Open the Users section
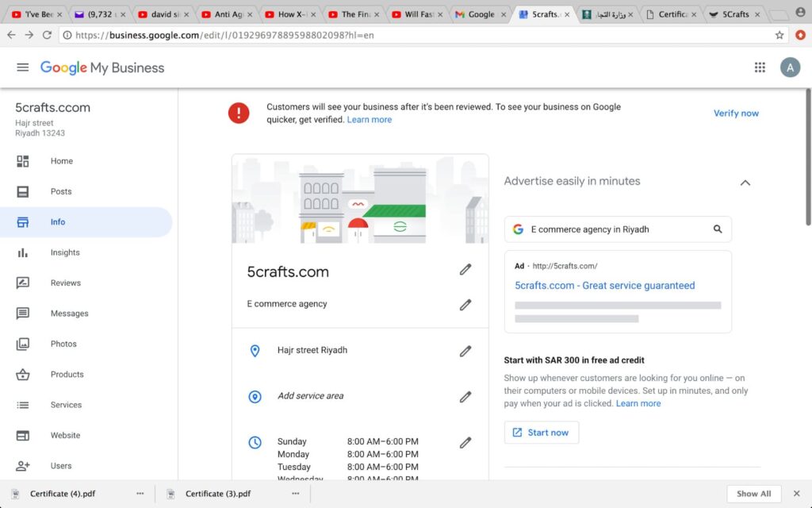This screenshot has height=508, width=812. [86, 466]
